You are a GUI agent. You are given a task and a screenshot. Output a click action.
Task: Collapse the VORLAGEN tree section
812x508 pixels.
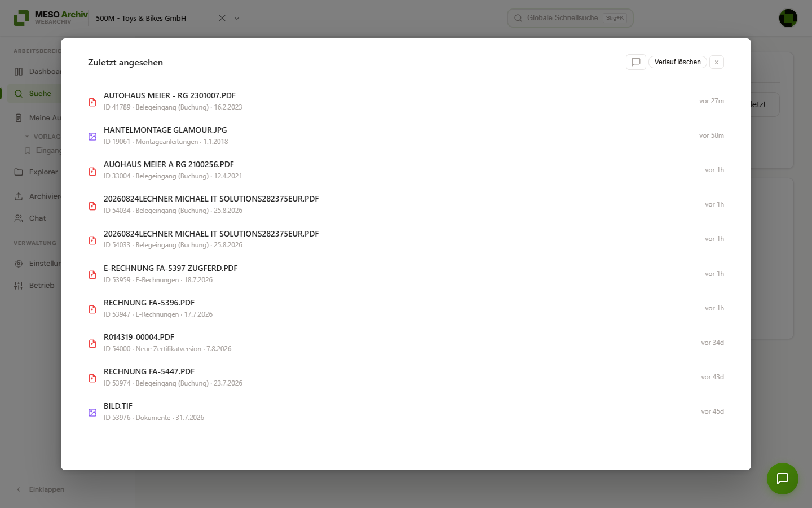(27, 137)
